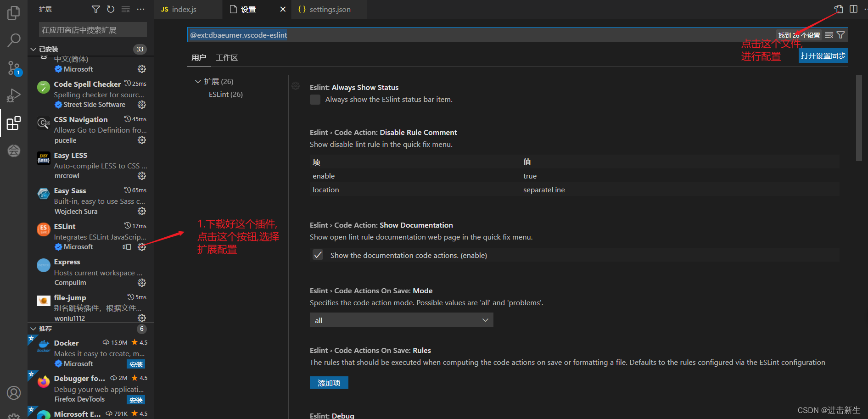
Task: Open Docker recommended extension entry
Action: 91,353
